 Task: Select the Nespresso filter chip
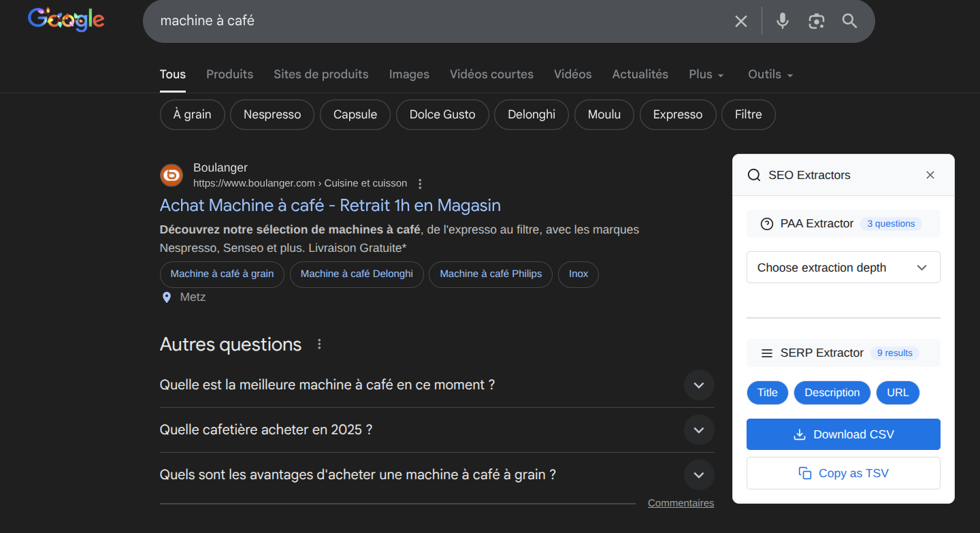pyautogui.click(x=272, y=114)
